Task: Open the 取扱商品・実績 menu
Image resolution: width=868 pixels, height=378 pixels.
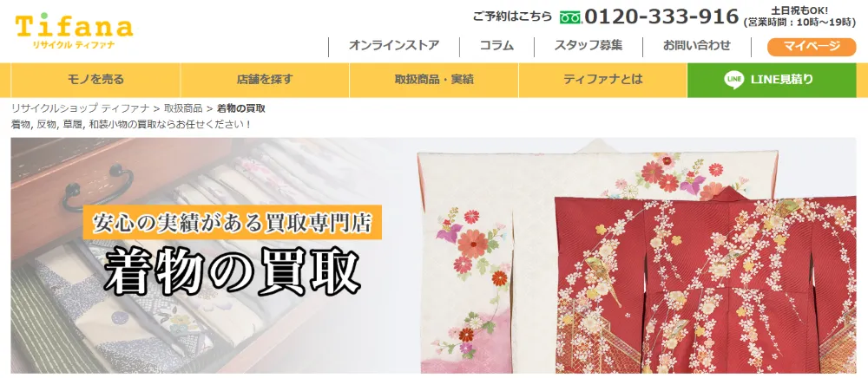Action: click(434, 80)
